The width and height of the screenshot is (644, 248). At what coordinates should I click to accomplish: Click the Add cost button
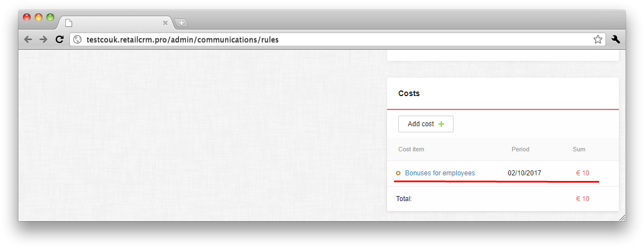tap(426, 124)
